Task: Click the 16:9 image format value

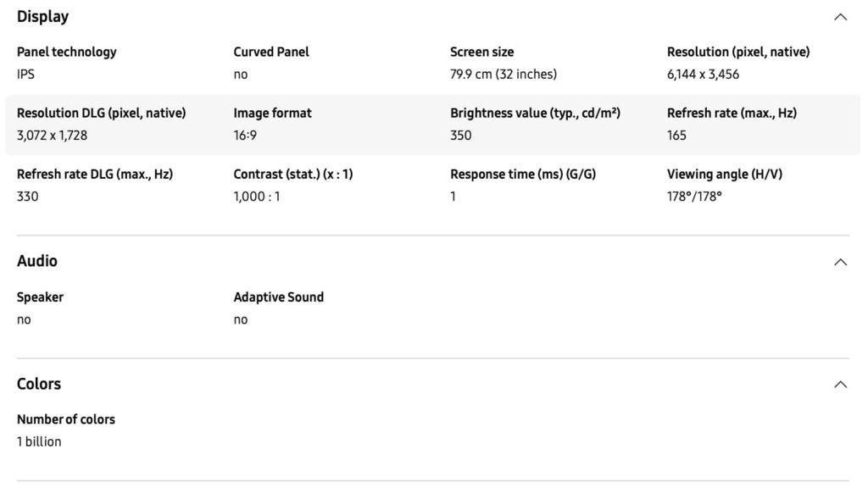Action: [246, 136]
